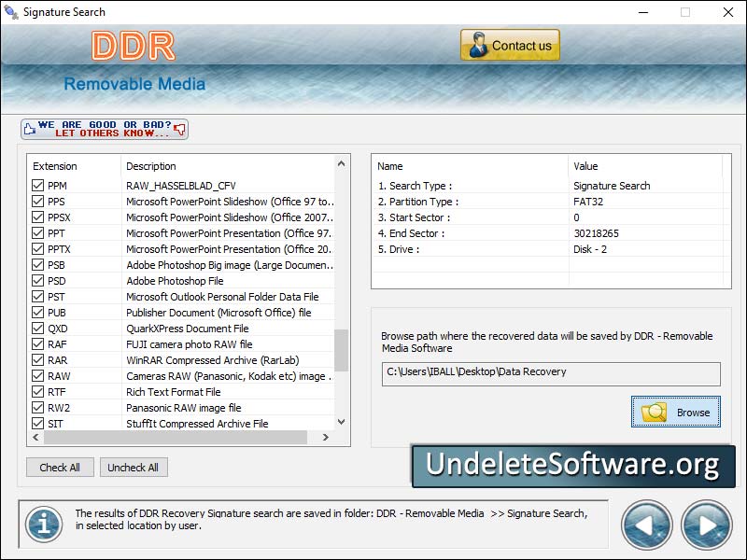This screenshot has width=747, height=560.
Task: Close the Signature Search window
Action: (x=728, y=12)
